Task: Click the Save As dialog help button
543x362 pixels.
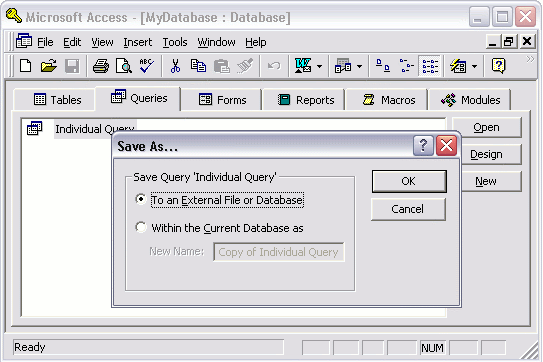Action: coord(423,145)
